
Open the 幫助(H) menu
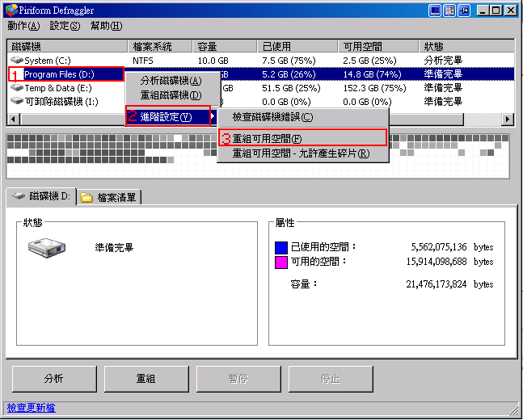107,26
